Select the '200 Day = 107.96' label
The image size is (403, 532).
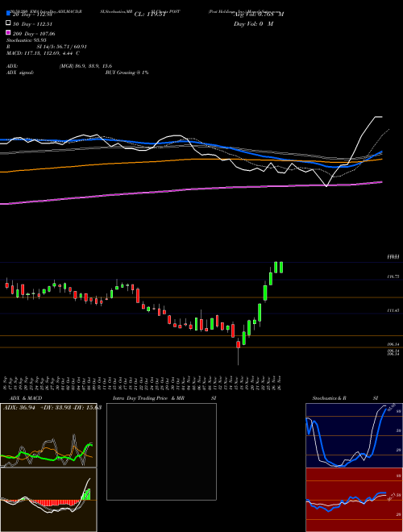point(34,34)
